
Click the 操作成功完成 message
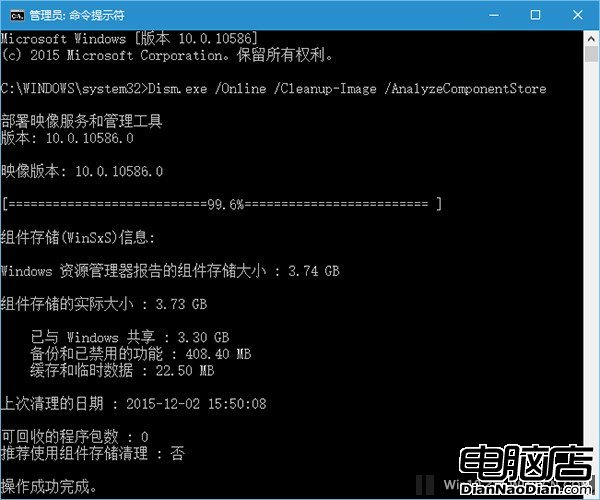click(x=49, y=487)
